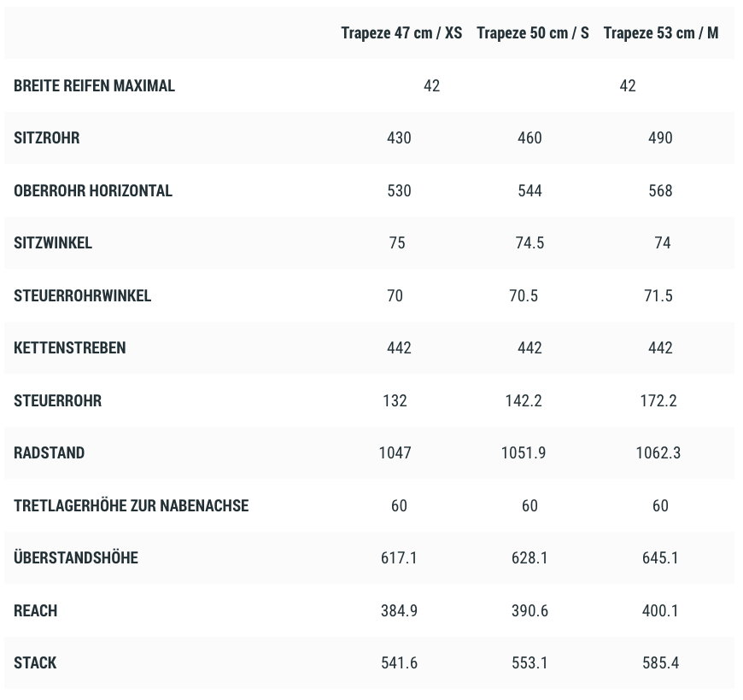
Task: Click the STEUERROHR row label
Action: (57, 401)
